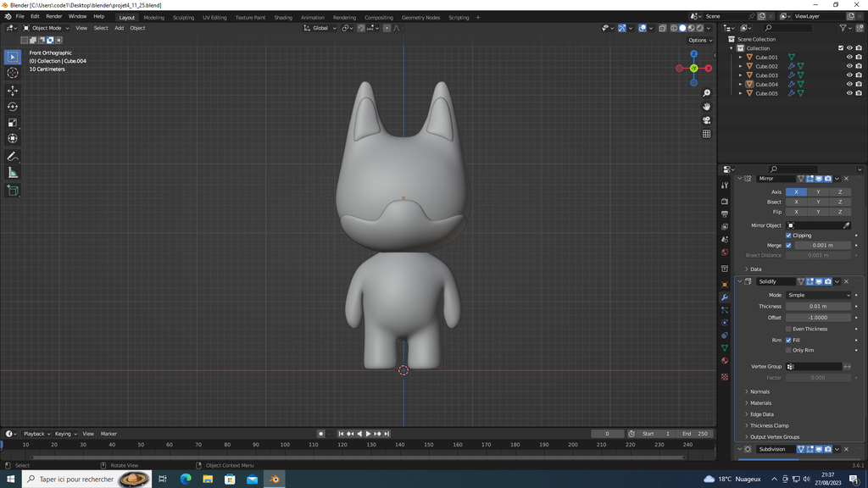Switch to orthographic/perspective grid icon
The height and width of the screenshot is (488, 868).
(706, 134)
